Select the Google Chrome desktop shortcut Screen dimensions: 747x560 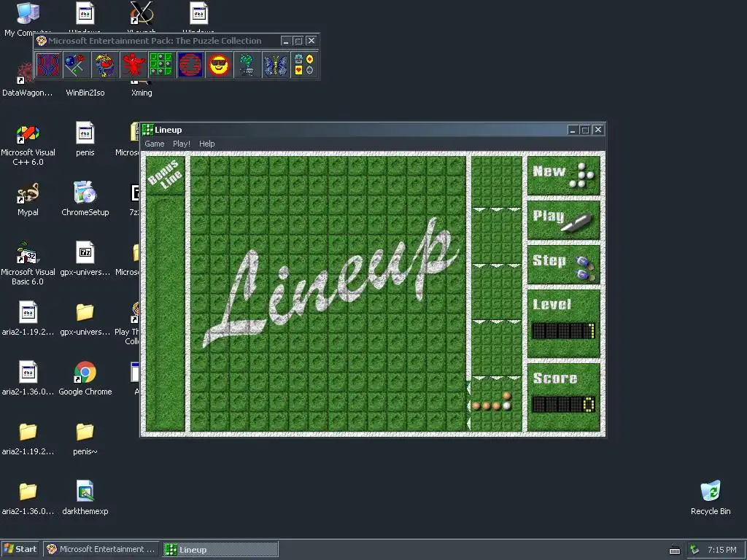[x=85, y=378]
